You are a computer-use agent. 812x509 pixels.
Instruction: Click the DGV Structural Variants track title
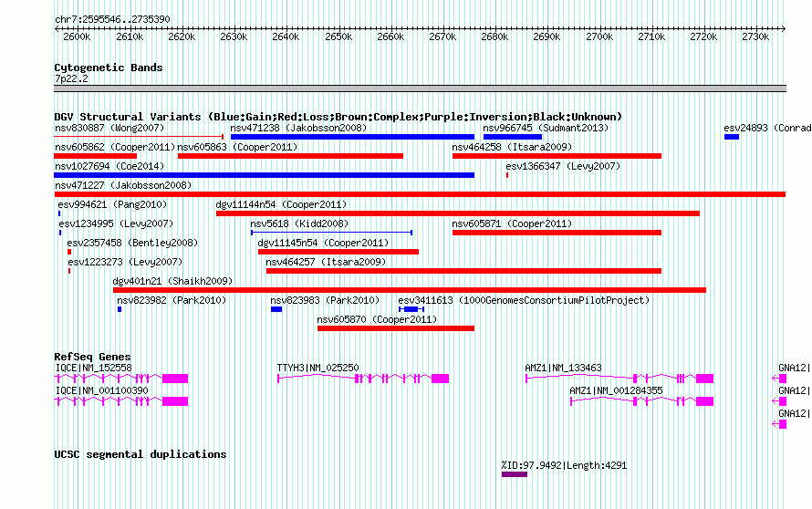tap(338, 117)
